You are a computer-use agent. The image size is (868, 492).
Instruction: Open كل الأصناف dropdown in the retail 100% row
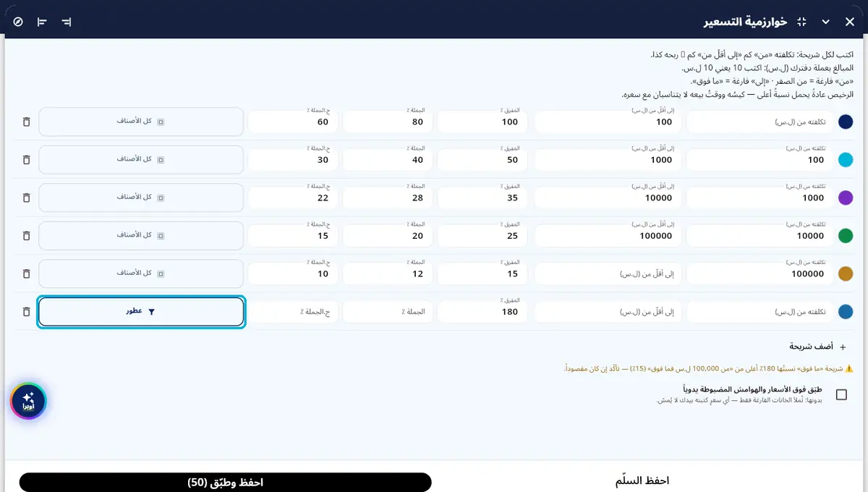(x=141, y=122)
